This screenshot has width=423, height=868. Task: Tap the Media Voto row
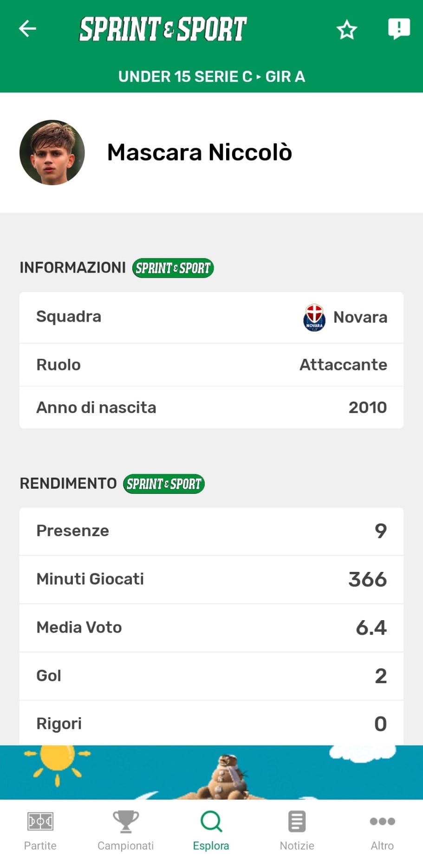point(211,628)
